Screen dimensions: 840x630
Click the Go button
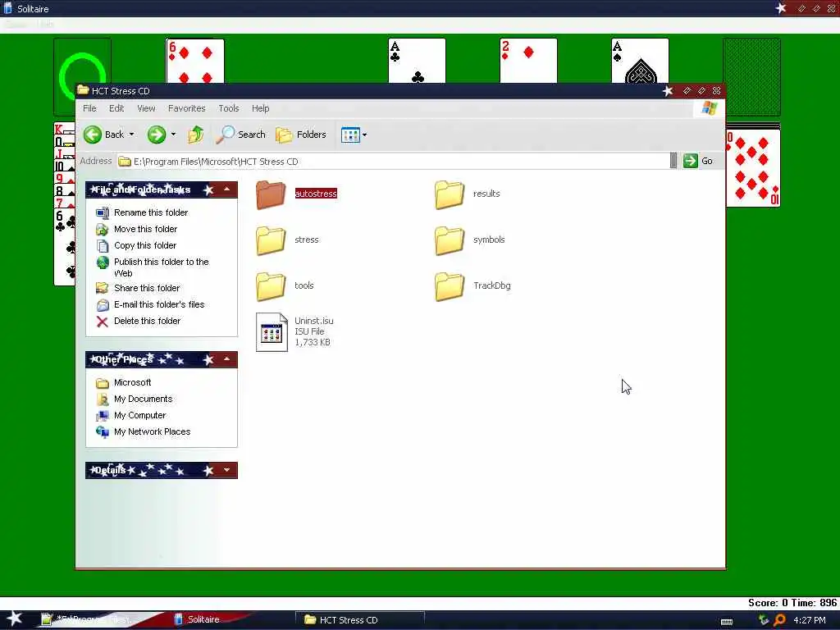[x=698, y=161]
